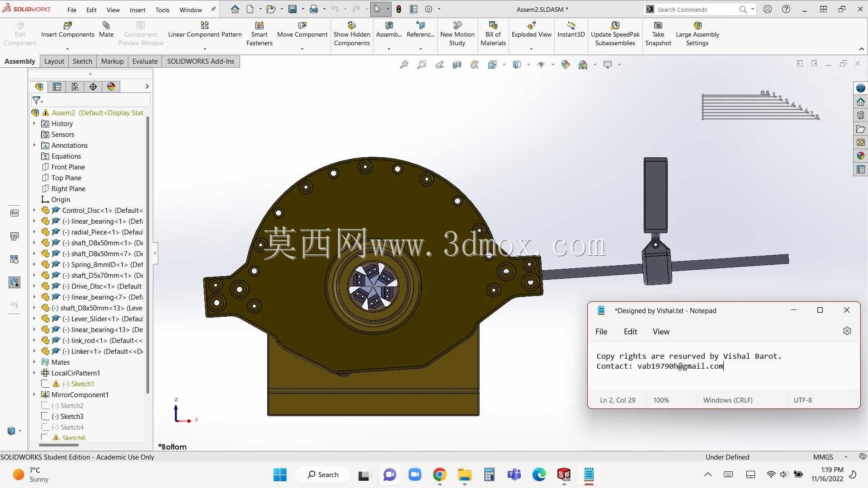
Task: Open Linear Component Pattern tool
Action: coord(205,30)
